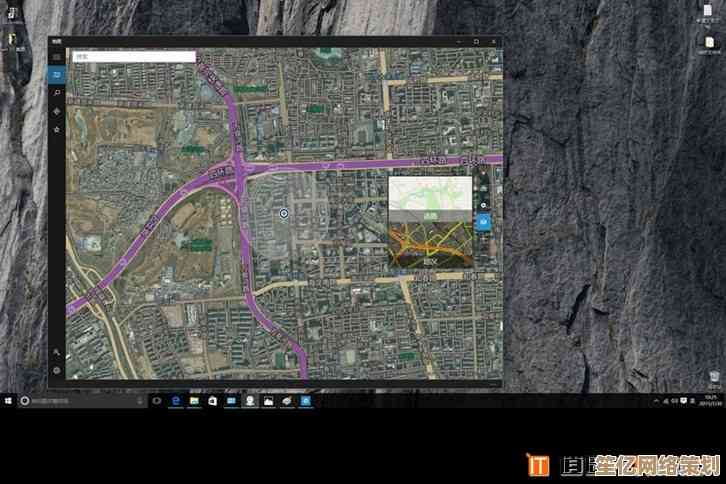The width and height of the screenshot is (726, 484).
Task: Open File Explorer from the taskbar
Action: [x=194, y=400]
